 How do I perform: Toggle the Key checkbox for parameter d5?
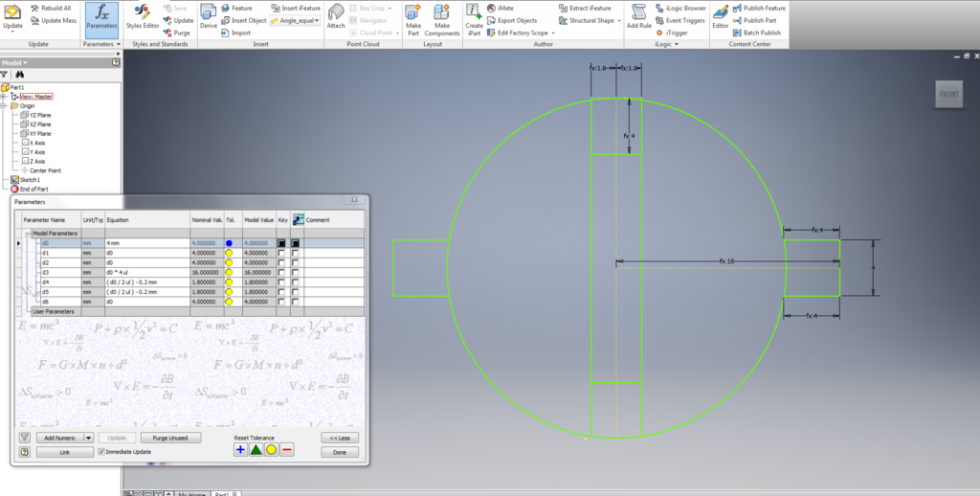tap(281, 292)
